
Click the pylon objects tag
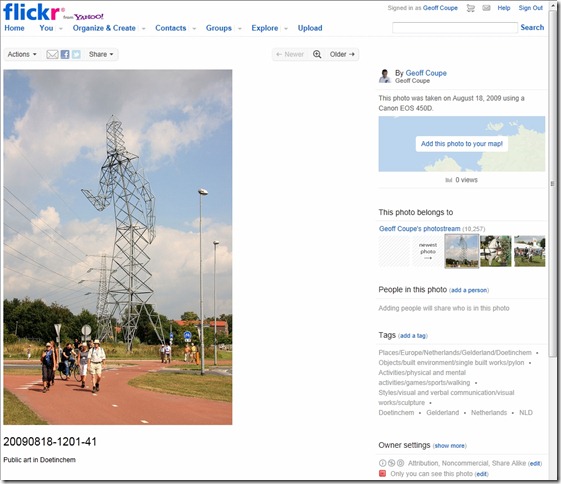pyautogui.click(x=451, y=363)
